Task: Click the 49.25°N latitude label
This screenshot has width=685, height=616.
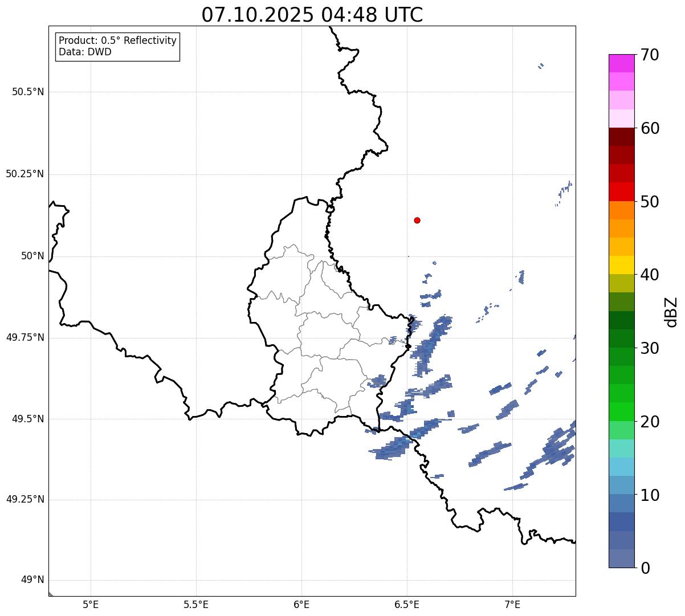Action: click(25, 499)
